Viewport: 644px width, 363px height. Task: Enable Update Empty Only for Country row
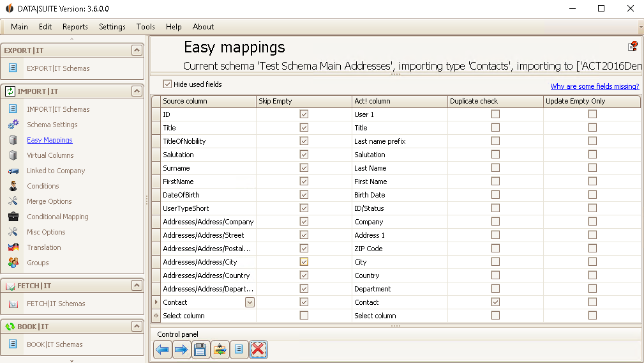coord(592,275)
